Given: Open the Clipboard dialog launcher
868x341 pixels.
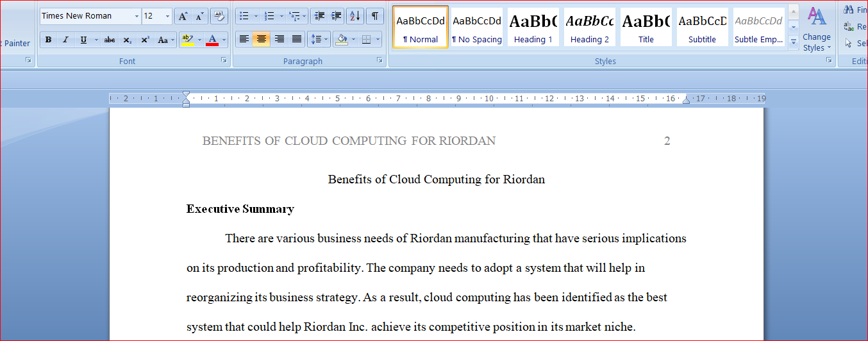Looking at the screenshot, I should (28, 60).
